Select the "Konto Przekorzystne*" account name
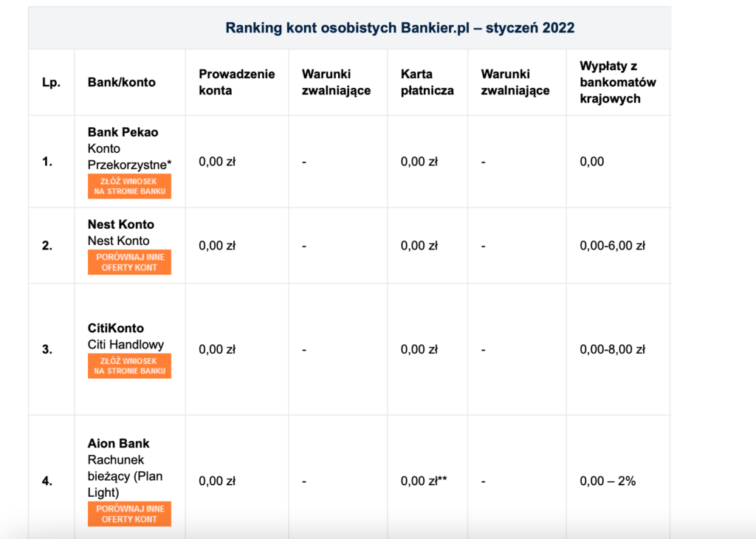The image size is (756, 539). pos(129,157)
